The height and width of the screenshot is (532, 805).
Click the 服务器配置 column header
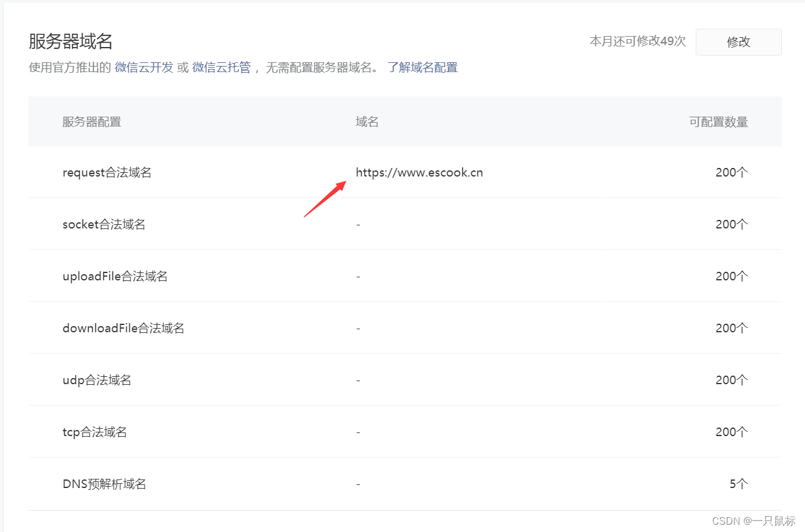tap(92, 122)
